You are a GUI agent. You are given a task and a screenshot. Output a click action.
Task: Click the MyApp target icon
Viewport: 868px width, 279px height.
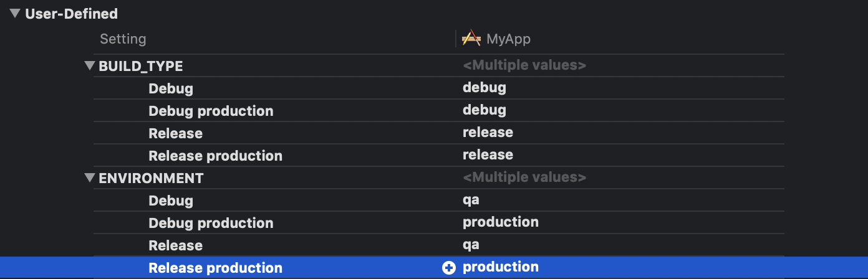[x=471, y=39]
